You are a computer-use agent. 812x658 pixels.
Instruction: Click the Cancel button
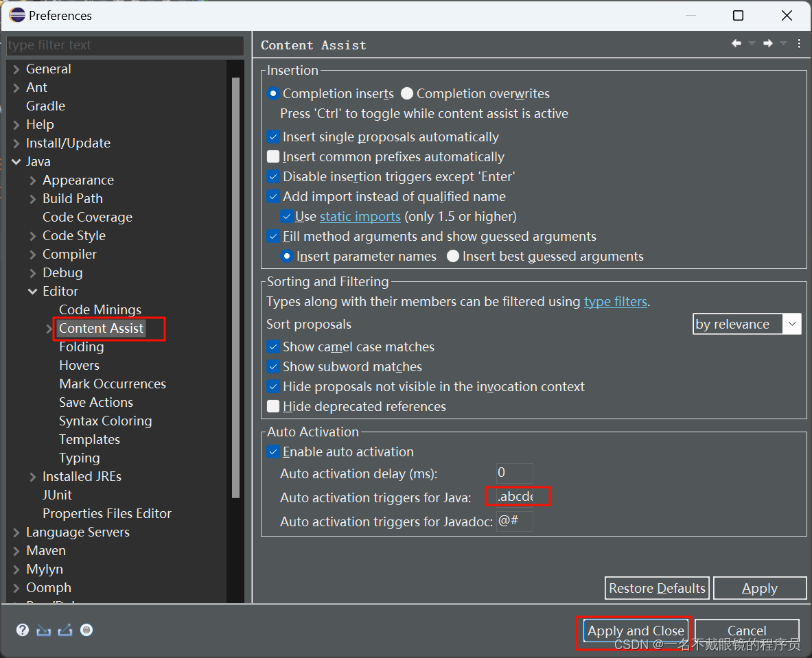[x=747, y=631]
